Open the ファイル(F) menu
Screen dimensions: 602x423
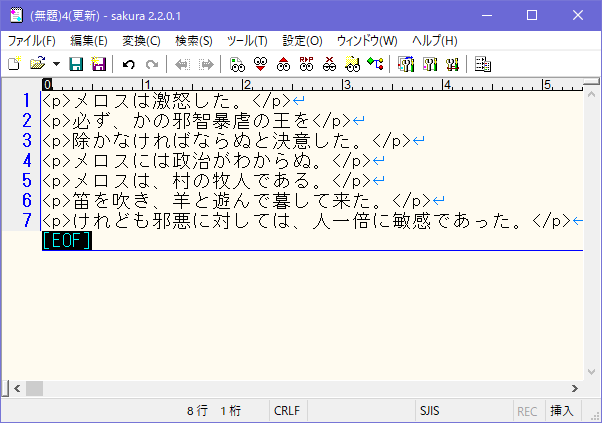(x=31, y=41)
